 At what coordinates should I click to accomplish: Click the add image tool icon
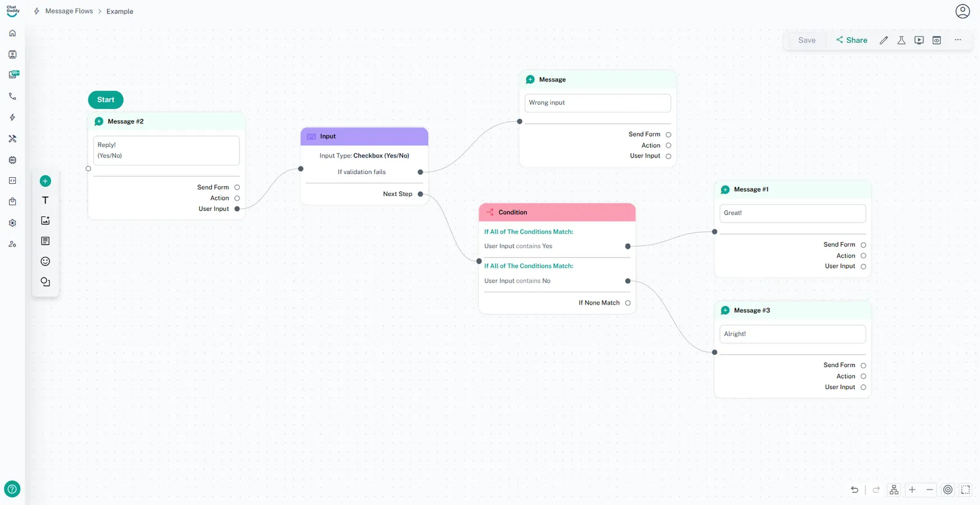coord(45,221)
